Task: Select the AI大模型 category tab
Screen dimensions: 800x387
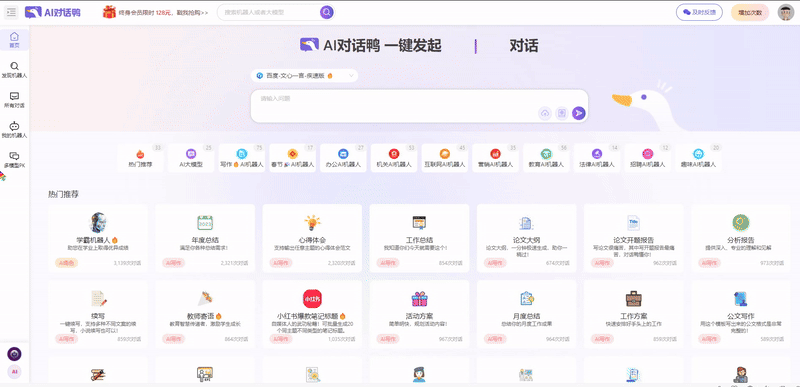Action: coord(191,158)
